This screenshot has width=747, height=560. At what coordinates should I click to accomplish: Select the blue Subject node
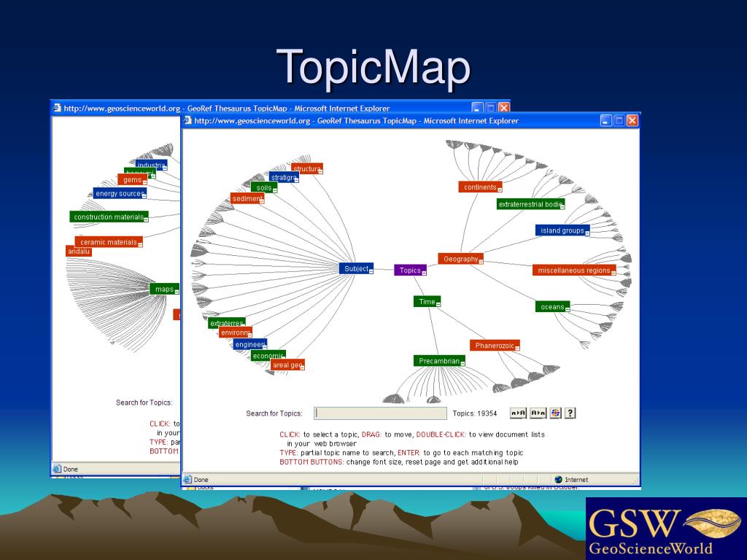(x=356, y=268)
